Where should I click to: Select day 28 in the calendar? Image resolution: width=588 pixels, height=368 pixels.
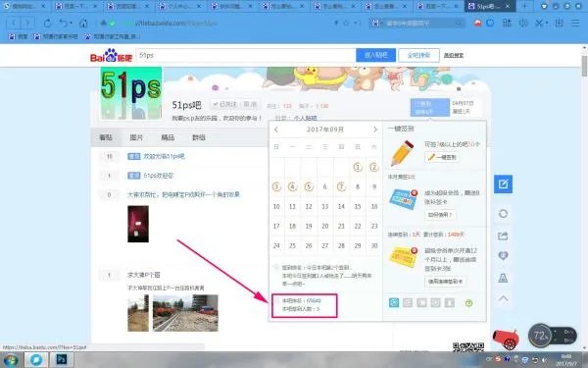pyautogui.click(x=341, y=245)
